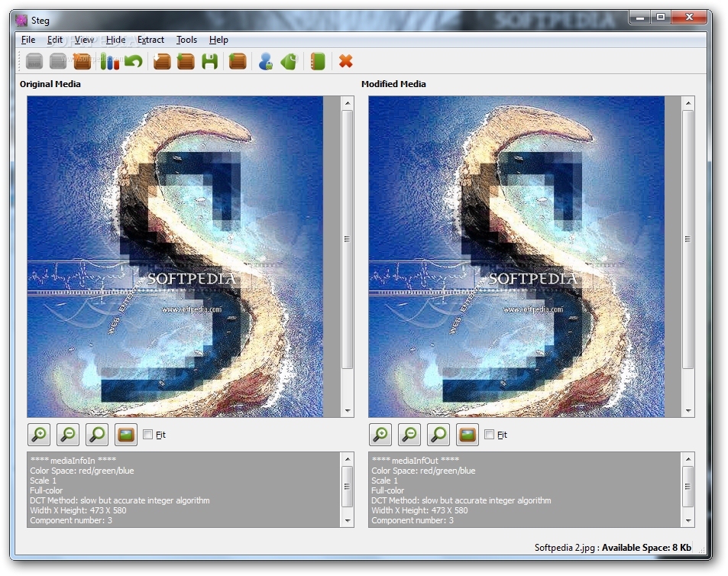Click the picture icon under Modified Media
This screenshot has width=728, height=576.
[x=468, y=435]
